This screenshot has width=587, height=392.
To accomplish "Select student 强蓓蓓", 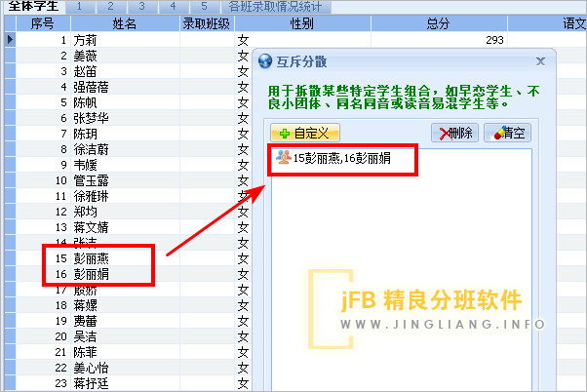I will click(91, 87).
